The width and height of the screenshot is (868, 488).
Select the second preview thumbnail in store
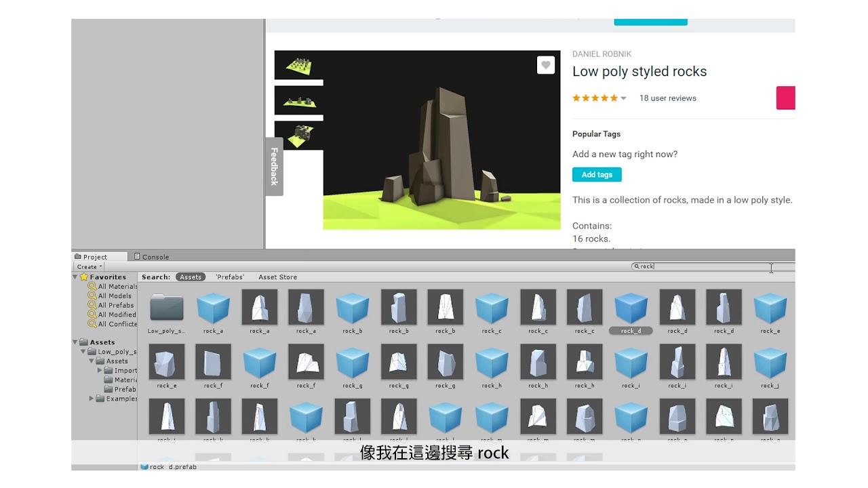point(299,100)
